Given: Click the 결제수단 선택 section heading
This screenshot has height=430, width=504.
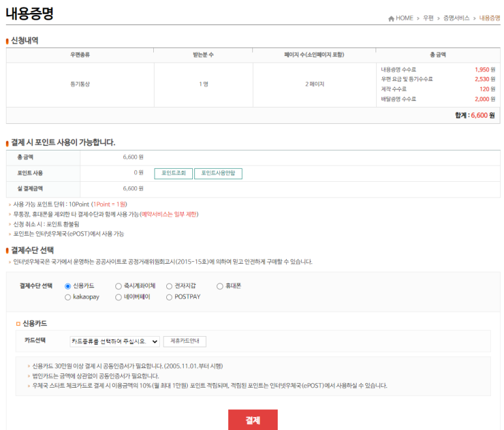Looking at the screenshot, I should point(32,250).
